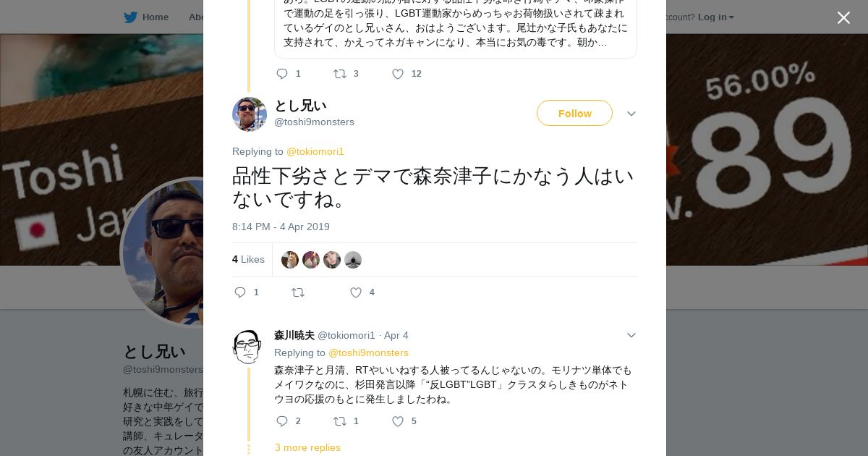This screenshot has width=868, height=456.
Task: Retweet the top tweet with 3 retweets
Action: pyautogui.click(x=340, y=74)
